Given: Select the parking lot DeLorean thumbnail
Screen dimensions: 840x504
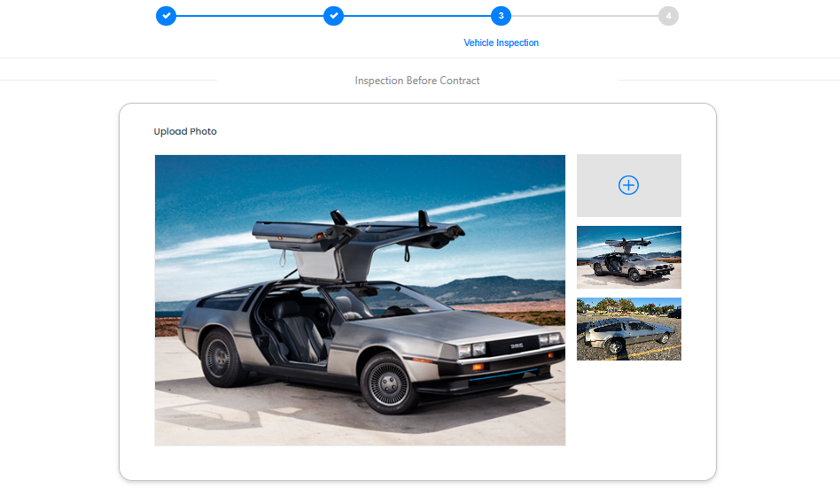Looking at the screenshot, I should click(x=628, y=329).
